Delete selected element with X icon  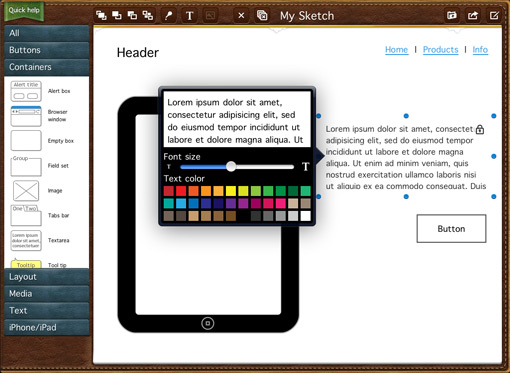pos(241,15)
